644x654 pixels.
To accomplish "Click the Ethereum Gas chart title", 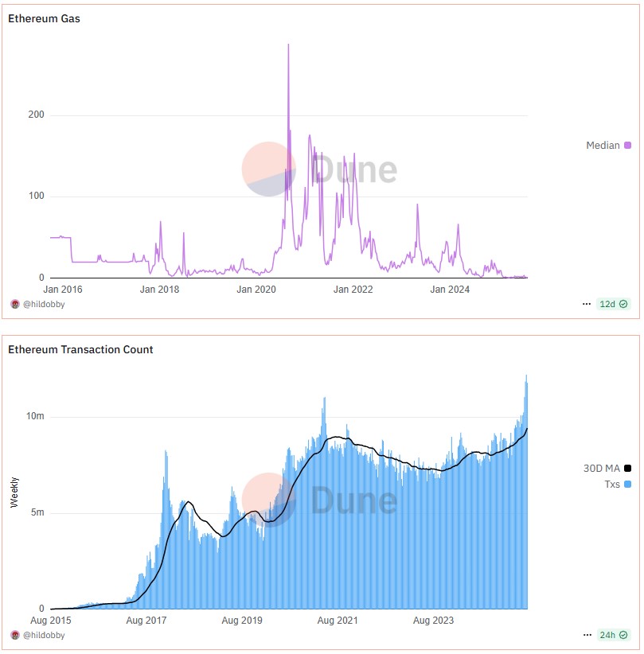I will tap(44, 18).
